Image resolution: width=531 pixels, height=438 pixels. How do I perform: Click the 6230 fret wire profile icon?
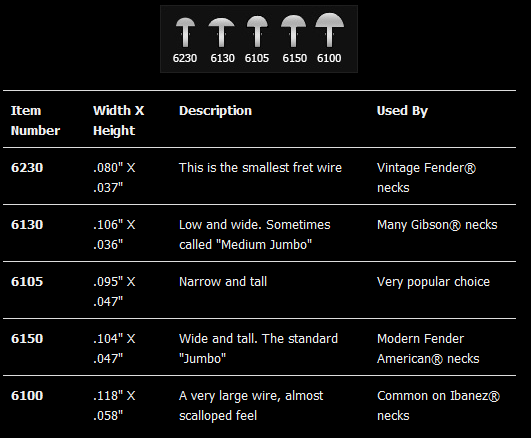[185, 33]
